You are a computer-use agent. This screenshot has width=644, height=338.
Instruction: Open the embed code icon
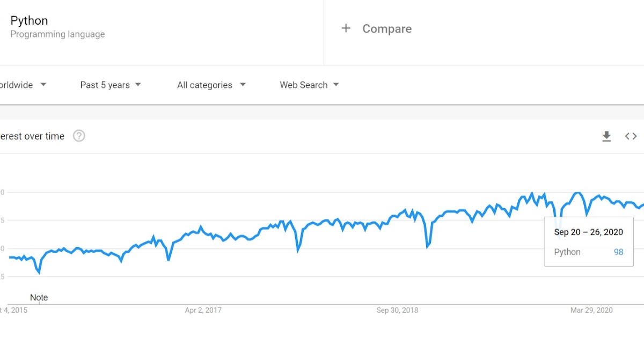point(631,136)
